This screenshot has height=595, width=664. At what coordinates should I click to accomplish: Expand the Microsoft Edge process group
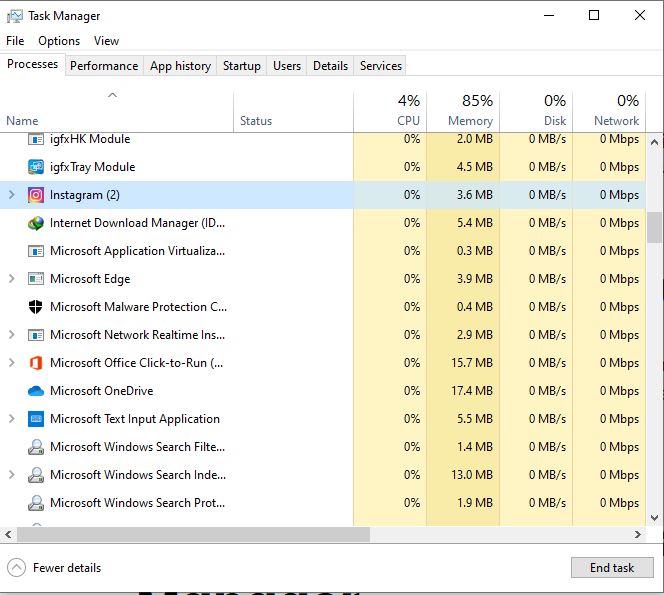pos(11,279)
